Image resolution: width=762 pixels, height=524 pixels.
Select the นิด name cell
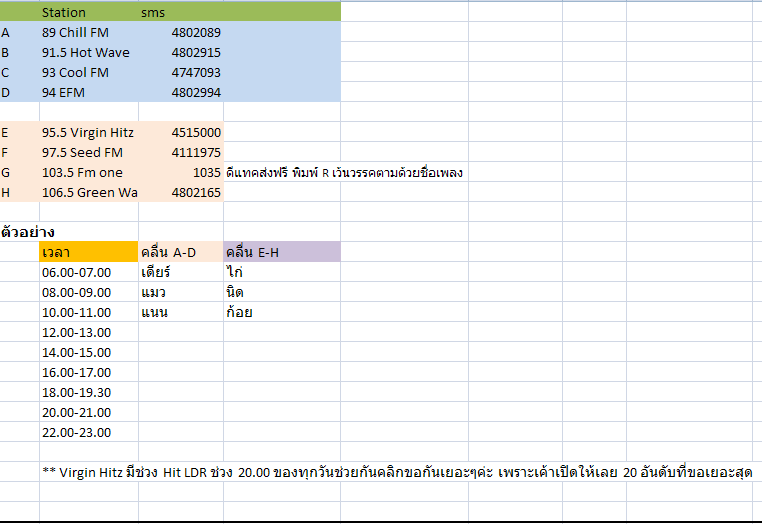pos(282,292)
